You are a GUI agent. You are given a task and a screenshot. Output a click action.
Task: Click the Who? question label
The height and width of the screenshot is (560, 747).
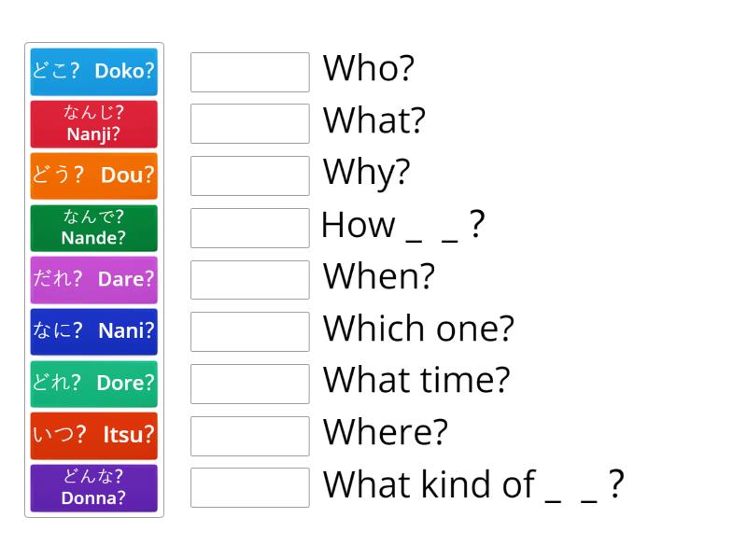pos(369,68)
